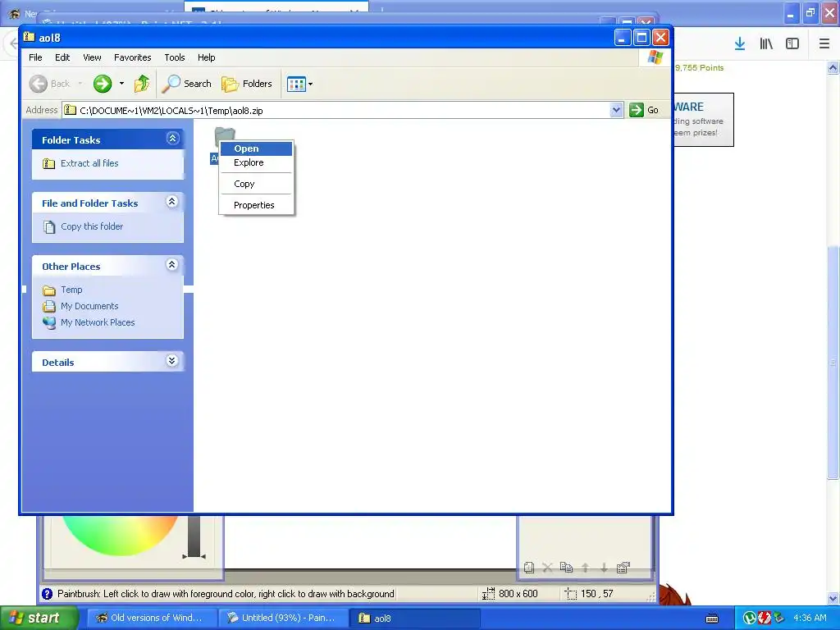840x630 pixels.
Task: Click the uTorrent tray icon
Action: 749,619
